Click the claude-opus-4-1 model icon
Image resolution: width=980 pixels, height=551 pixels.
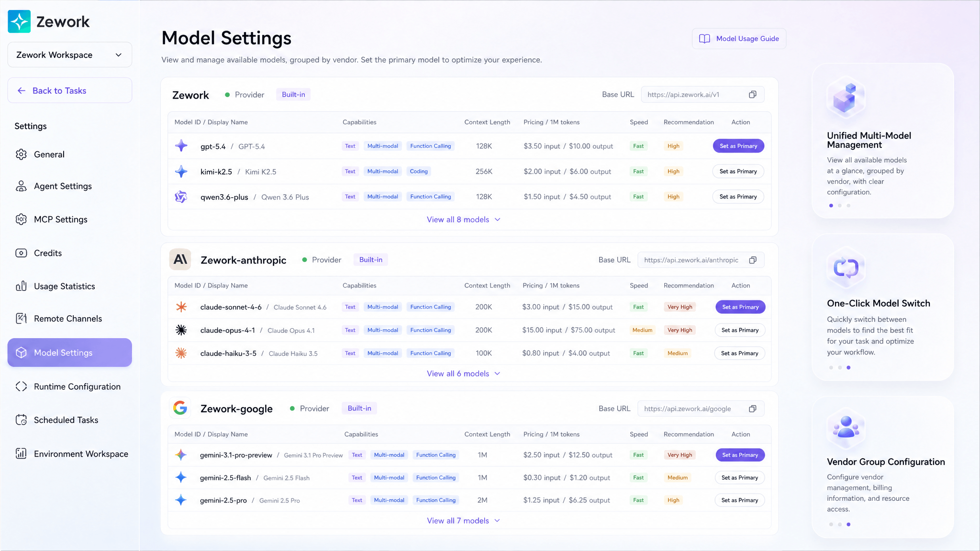[181, 330]
